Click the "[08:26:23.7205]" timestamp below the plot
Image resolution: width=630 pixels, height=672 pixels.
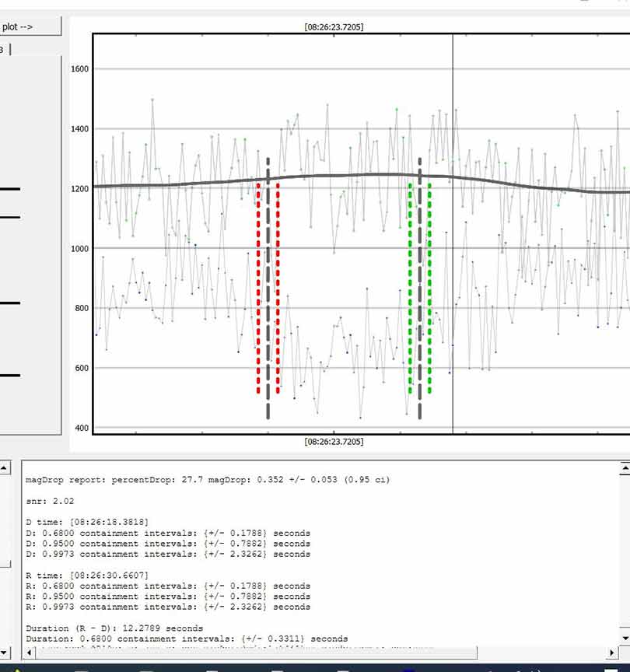pyautogui.click(x=334, y=442)
